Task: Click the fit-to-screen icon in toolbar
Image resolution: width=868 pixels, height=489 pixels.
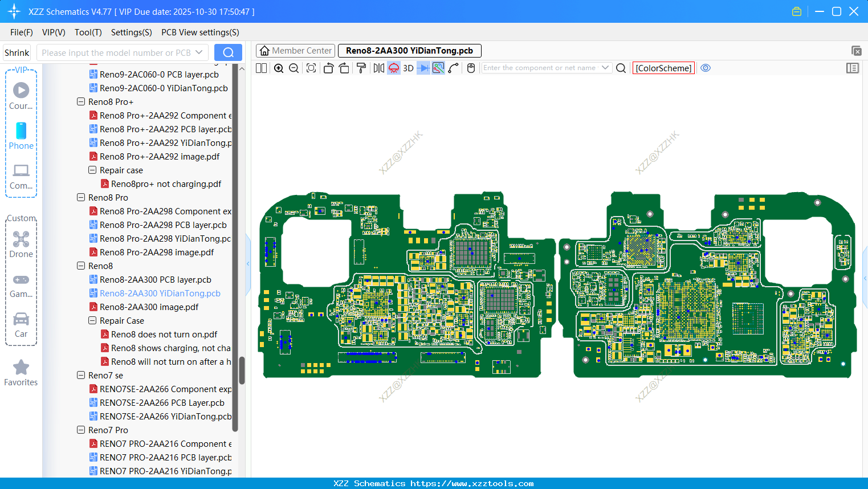Action: point(311,68)
